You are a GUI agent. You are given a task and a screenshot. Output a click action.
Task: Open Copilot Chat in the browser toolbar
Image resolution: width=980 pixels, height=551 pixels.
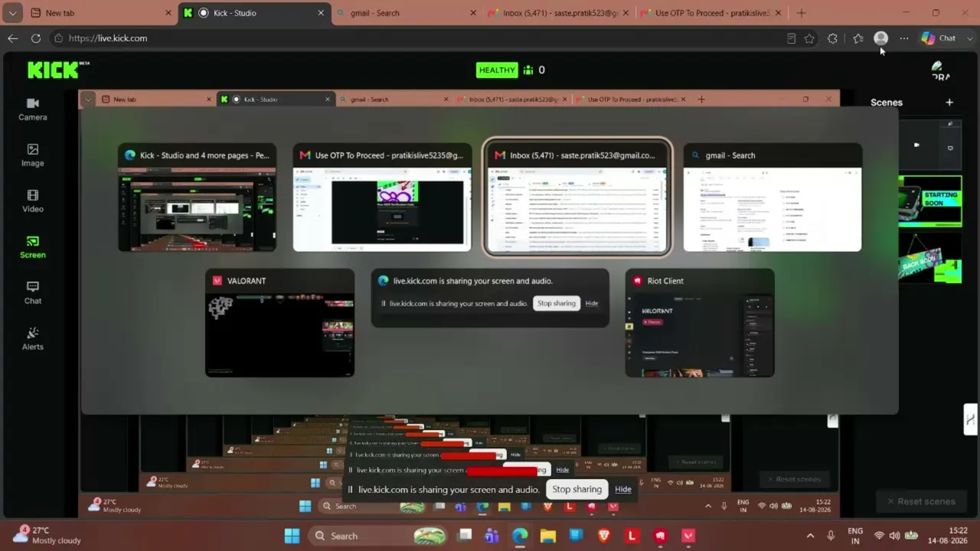939,38
